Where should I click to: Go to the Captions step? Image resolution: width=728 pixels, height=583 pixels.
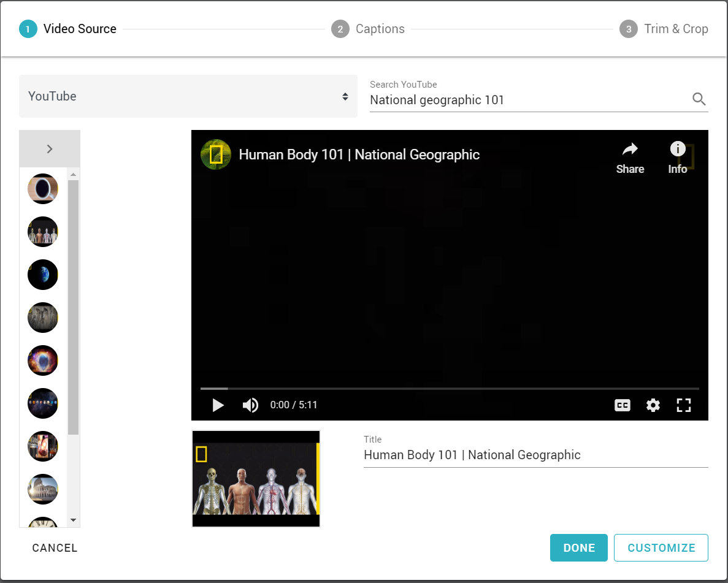368,29
